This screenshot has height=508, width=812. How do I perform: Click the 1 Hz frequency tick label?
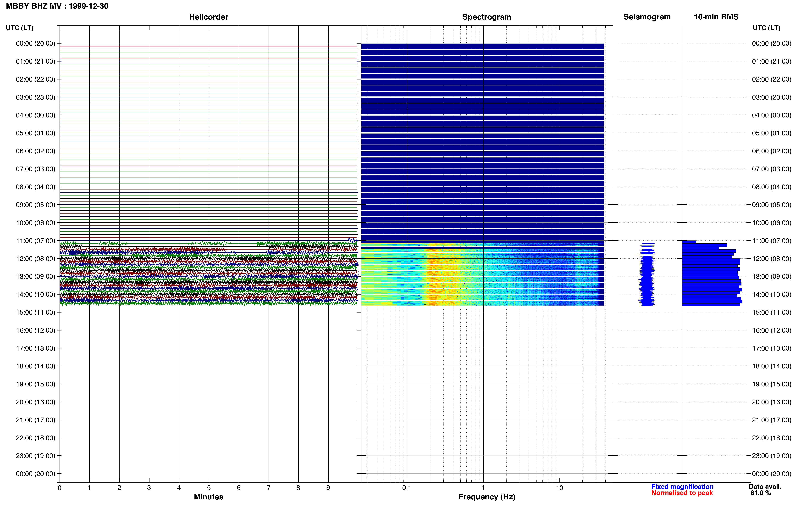483,487
